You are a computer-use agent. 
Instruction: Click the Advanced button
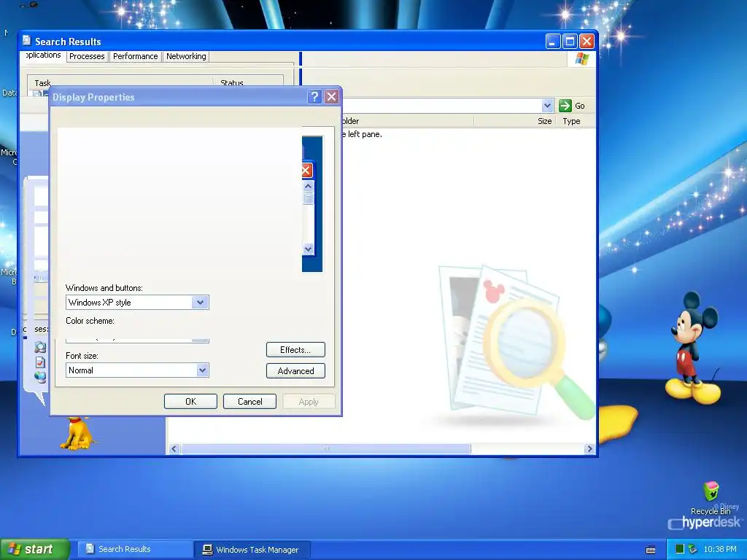coord(295,371)
